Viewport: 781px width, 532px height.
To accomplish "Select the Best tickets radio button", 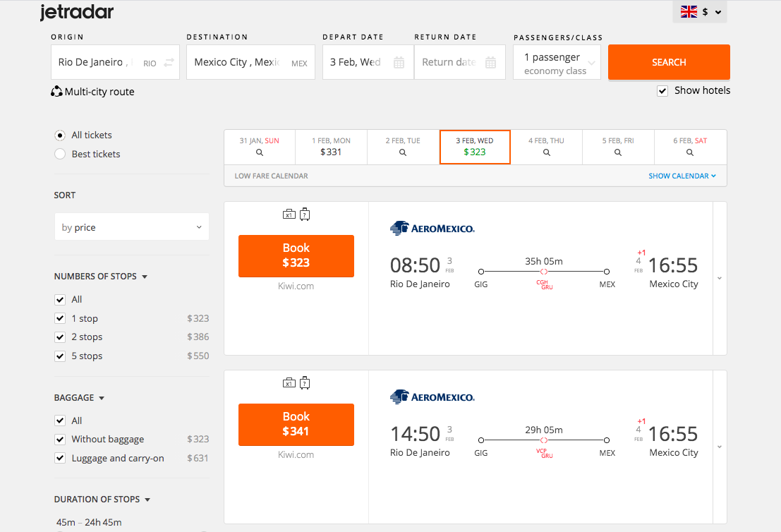I will [60, 154].
